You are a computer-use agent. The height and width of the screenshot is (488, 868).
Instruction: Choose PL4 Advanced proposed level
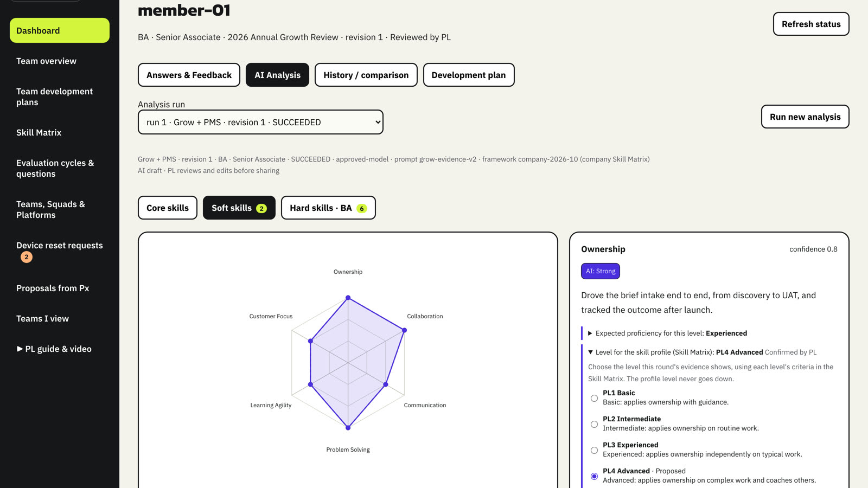[595, 476]
